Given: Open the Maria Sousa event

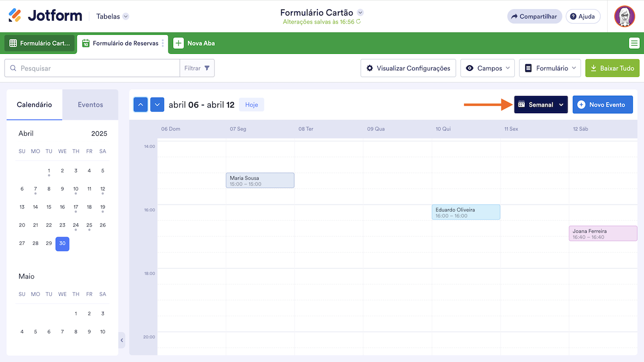Looking at the screenshot, I should pos(260,180).
